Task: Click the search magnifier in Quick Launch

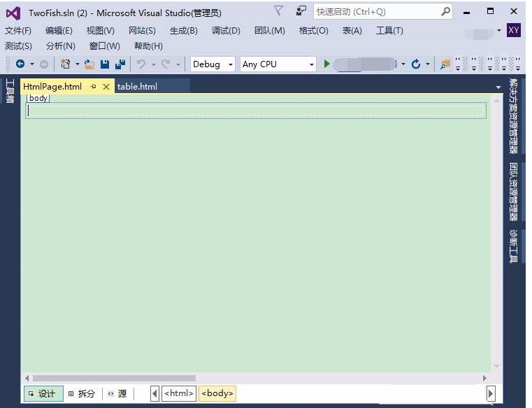Action: [x=446, y=12]
